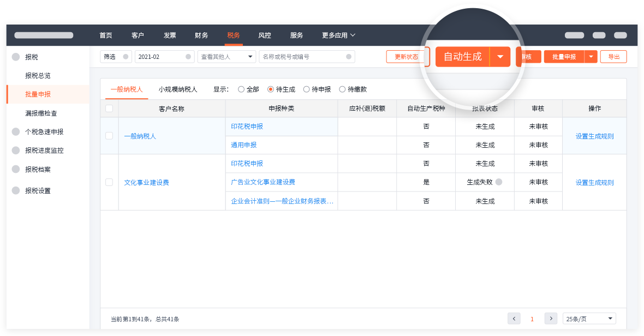The width and height of the screenshot is (644, 336).
Task: Open 报税总览 in the sidebar
Action: click(38, 75)
